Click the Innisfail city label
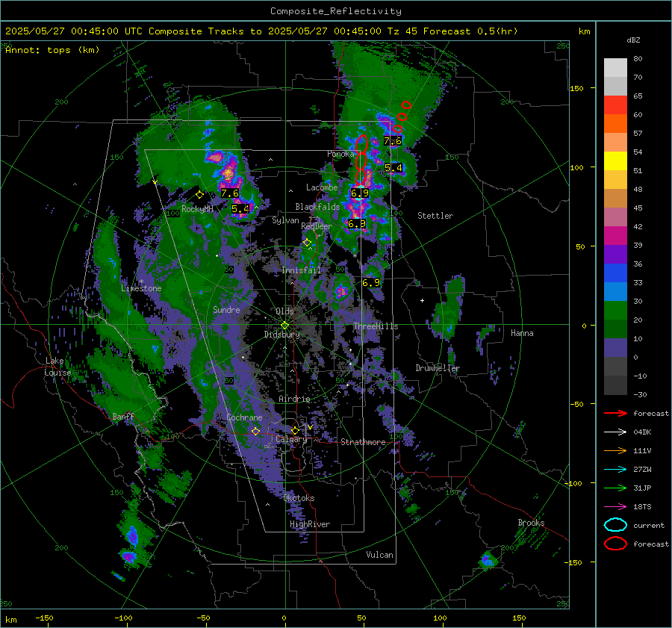672x628 pixels. 302,270
